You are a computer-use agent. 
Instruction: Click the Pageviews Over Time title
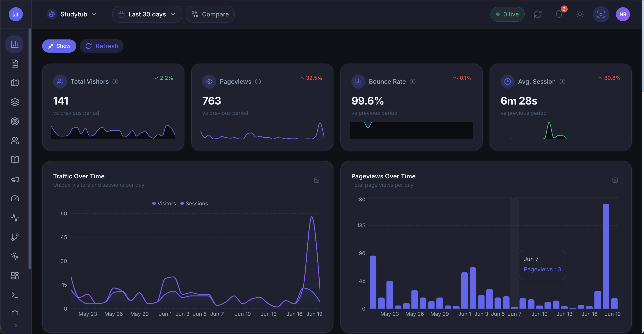pos(383,176)
